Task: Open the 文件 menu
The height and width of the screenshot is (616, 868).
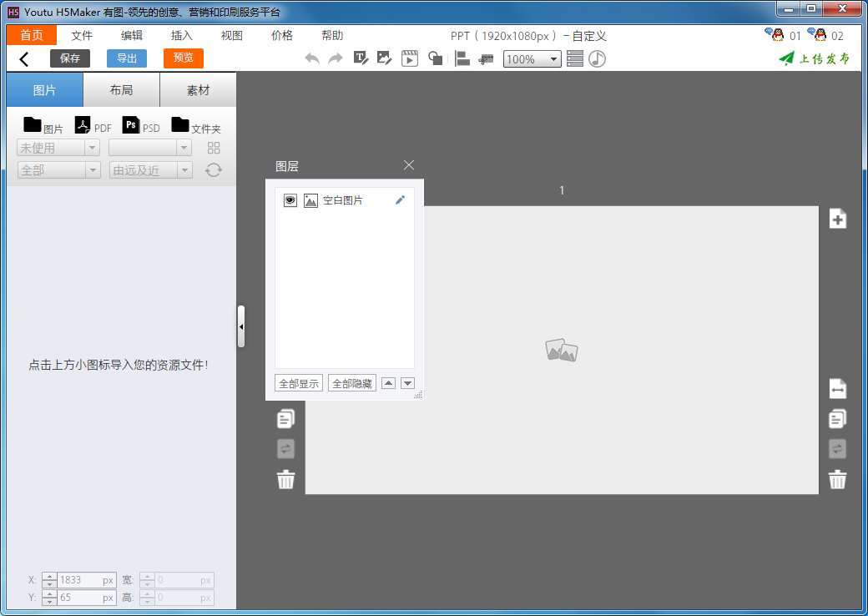Action: pos(82,35)
